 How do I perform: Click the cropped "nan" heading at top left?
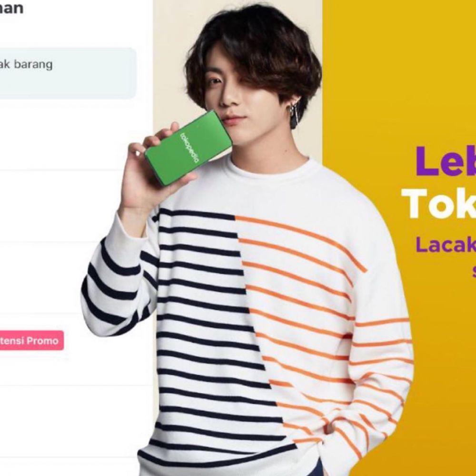pyautogui.click(x=11, y=7)
